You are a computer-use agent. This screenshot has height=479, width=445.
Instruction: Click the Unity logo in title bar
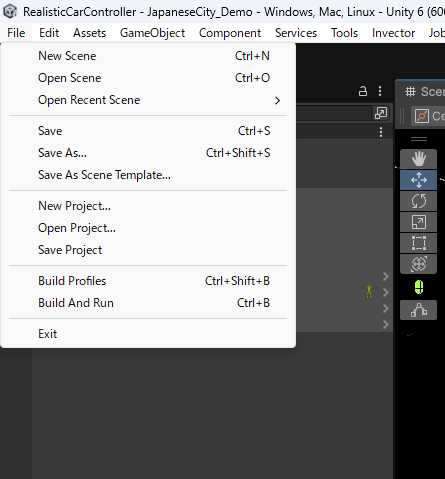(x=10, y=11)
